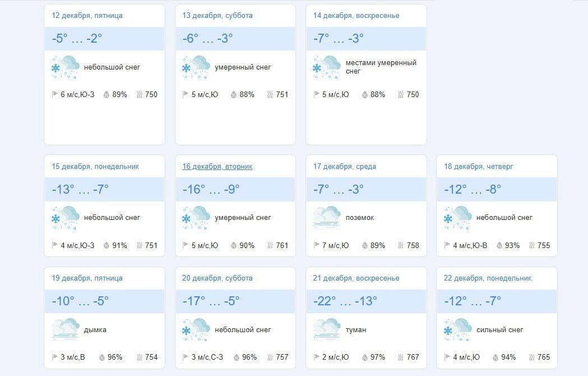This screenshot has width=588, height=376.
Task: Click the drifting snow icon for 17 декабря
Action: tap(326, 218)
